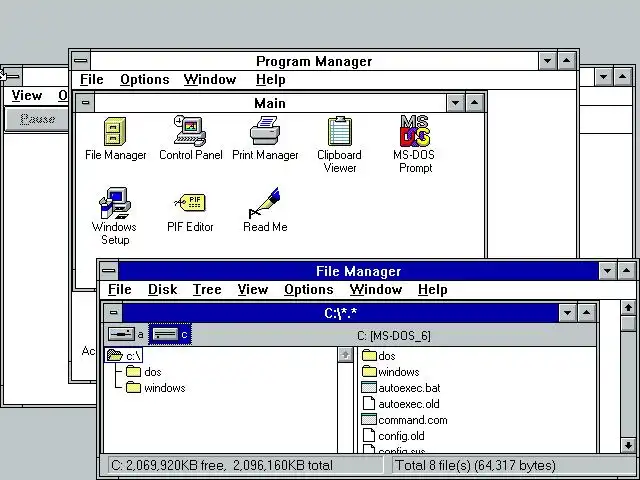Click the C: [MS-DOS_6] volume label
Viewport: 640px width, 480px height.
(x=394, y=336)
